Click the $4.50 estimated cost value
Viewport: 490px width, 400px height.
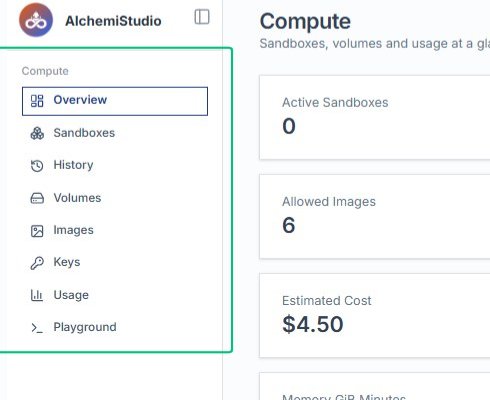coord(313,324)
